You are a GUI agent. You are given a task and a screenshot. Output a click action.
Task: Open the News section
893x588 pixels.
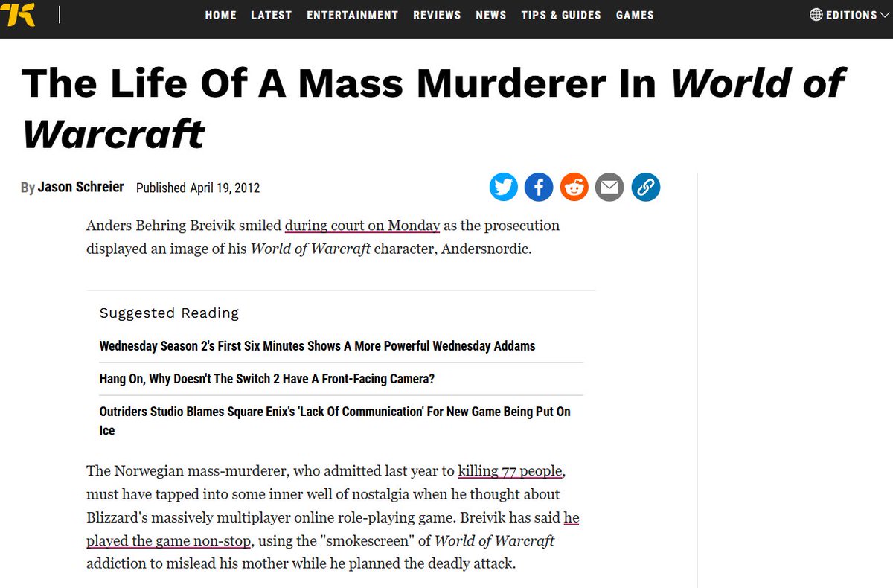click(491, 15)
